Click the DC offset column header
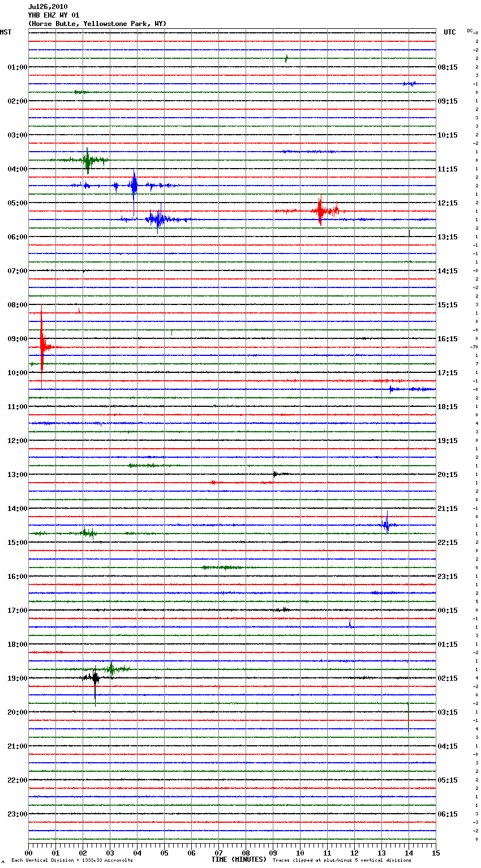 470,31
